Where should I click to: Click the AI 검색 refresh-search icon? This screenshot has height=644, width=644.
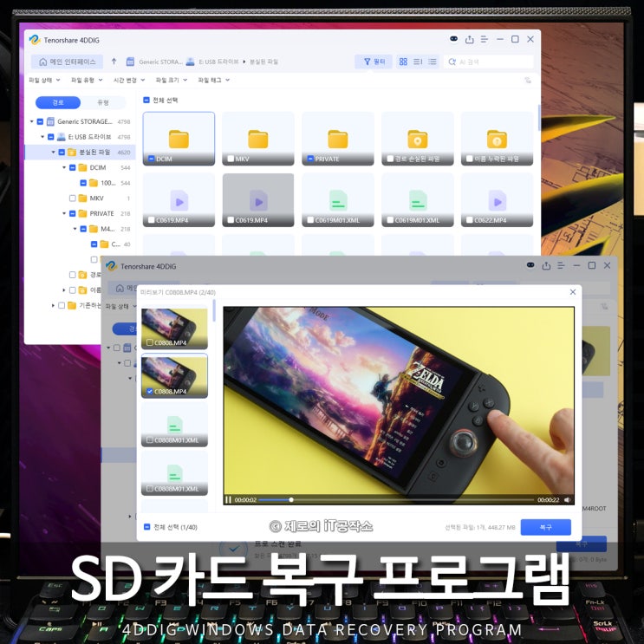coord(452,62)
